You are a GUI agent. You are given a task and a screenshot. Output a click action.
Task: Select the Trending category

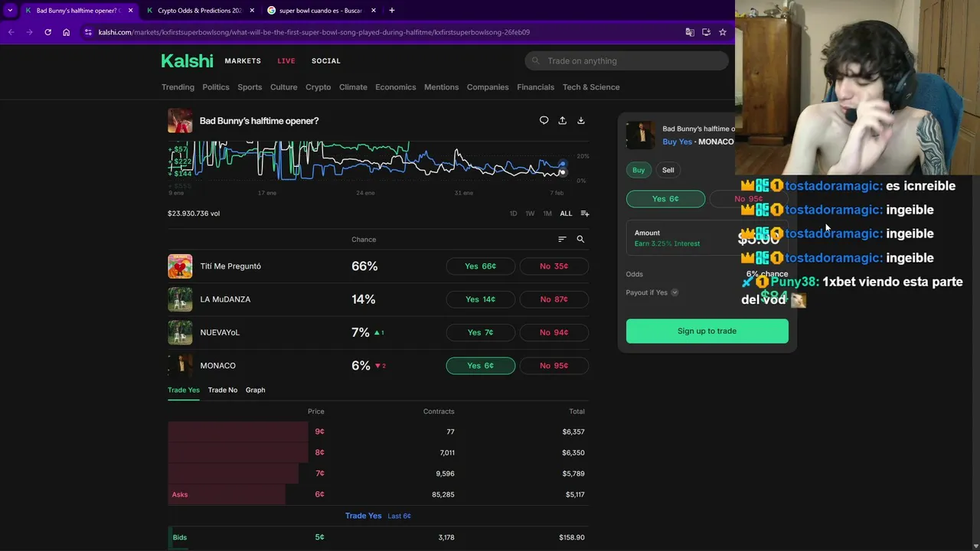[178, 87]
